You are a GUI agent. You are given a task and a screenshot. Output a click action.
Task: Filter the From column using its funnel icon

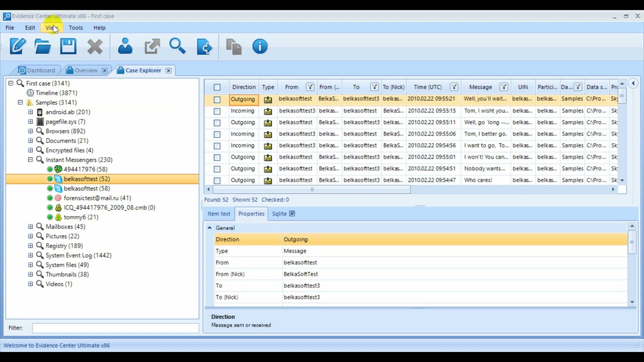click(x=310, y=87)
